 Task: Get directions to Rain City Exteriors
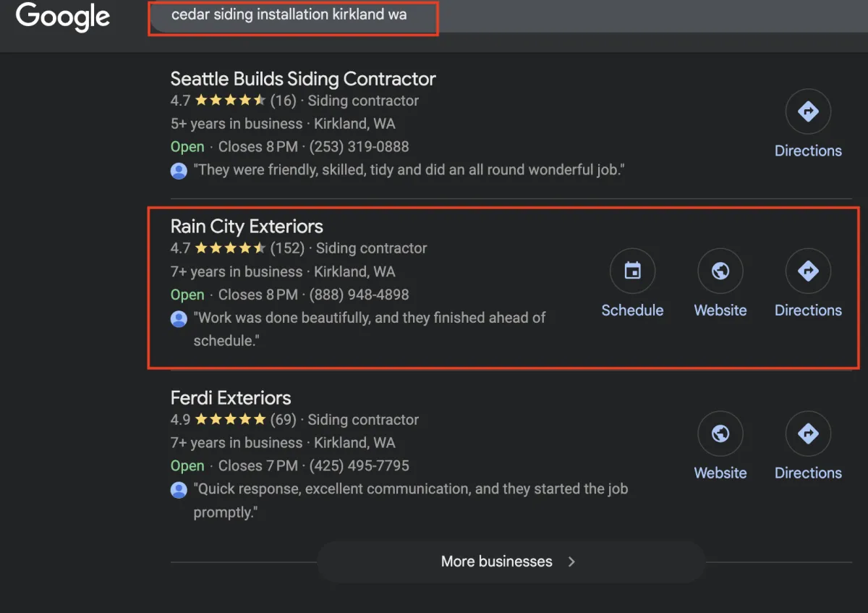(808, 271)
